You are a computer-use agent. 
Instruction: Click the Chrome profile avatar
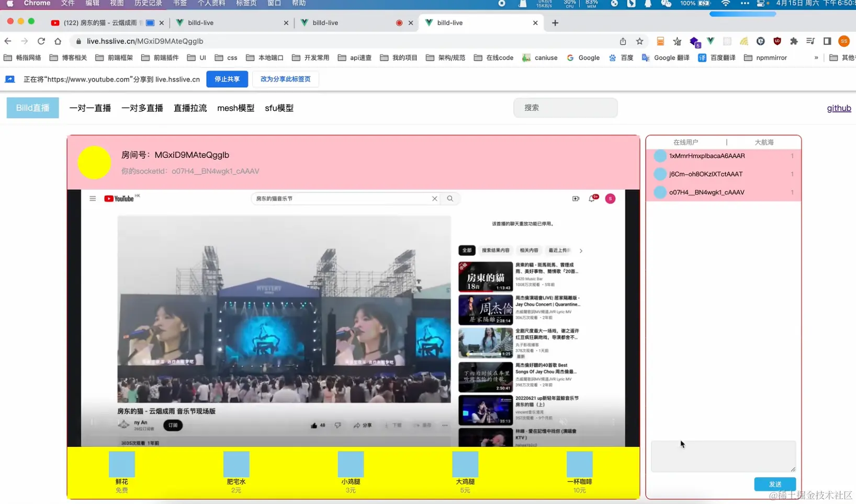844,41
